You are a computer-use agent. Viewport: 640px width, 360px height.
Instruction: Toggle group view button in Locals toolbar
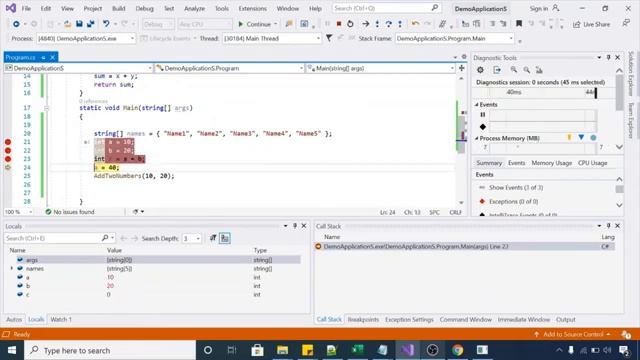click(224, 238)
